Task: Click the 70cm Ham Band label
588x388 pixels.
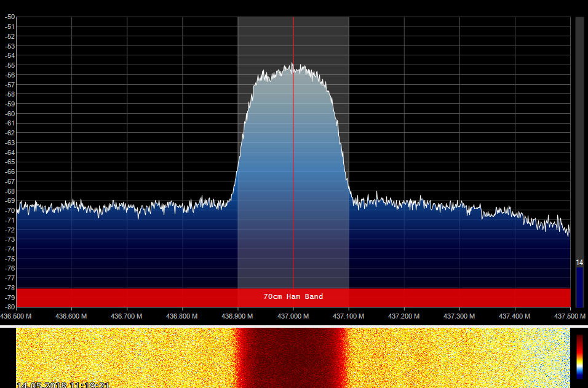Action: [293, 296]
